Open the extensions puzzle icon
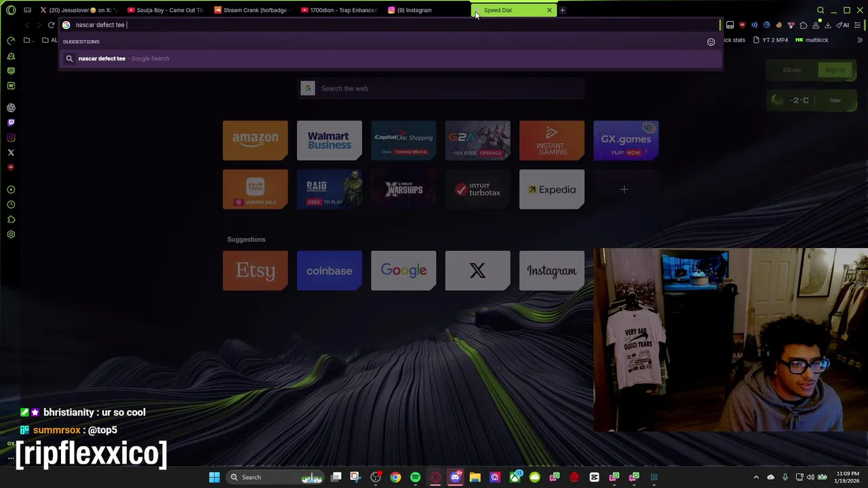 coord(804,25)
